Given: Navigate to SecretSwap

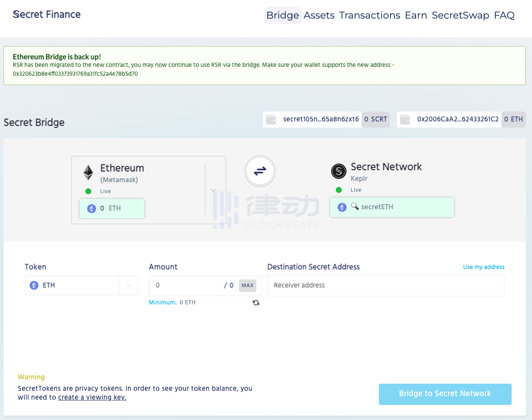Looking at the screenshot, I should click(x=460, y=15).
